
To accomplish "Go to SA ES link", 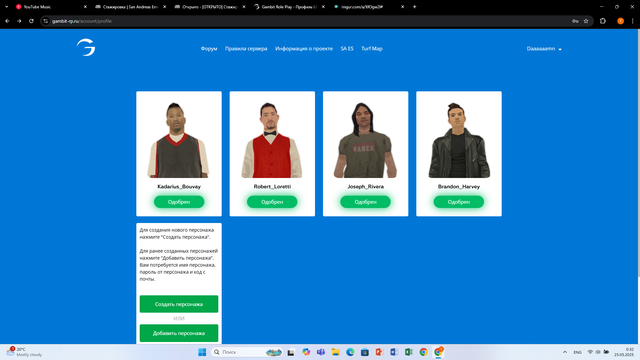I will 347,49.
